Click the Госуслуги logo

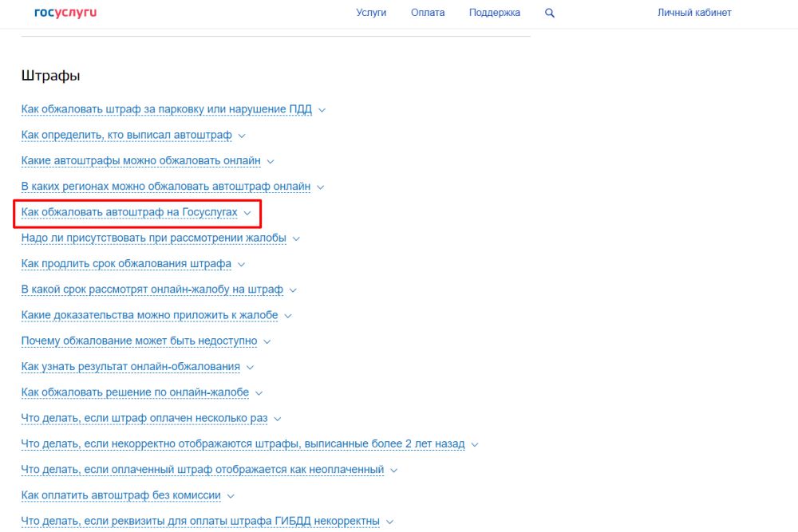[65, 13]
